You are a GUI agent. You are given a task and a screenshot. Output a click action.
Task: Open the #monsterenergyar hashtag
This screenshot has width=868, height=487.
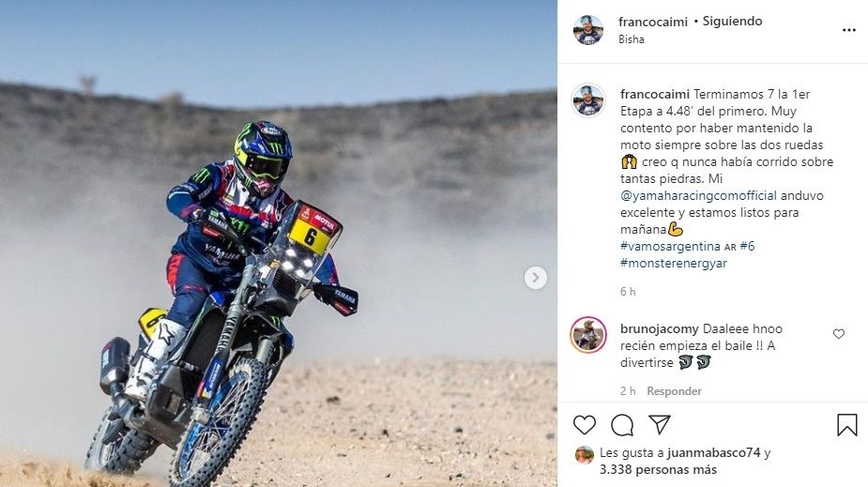pos(674,263)
